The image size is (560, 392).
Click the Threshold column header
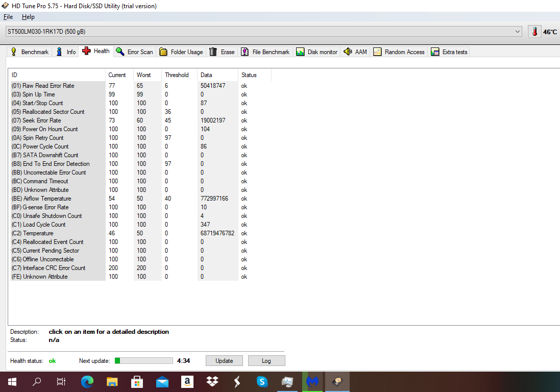coord(179,75)
